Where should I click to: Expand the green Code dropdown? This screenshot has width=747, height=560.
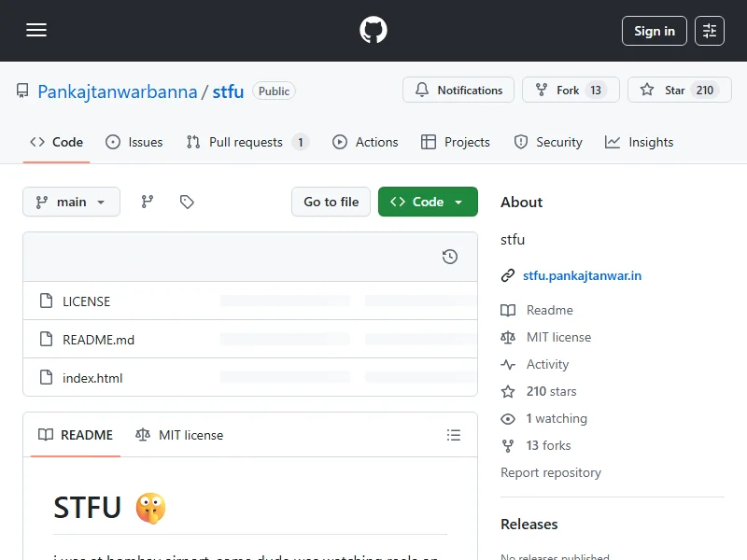(428, 202)
